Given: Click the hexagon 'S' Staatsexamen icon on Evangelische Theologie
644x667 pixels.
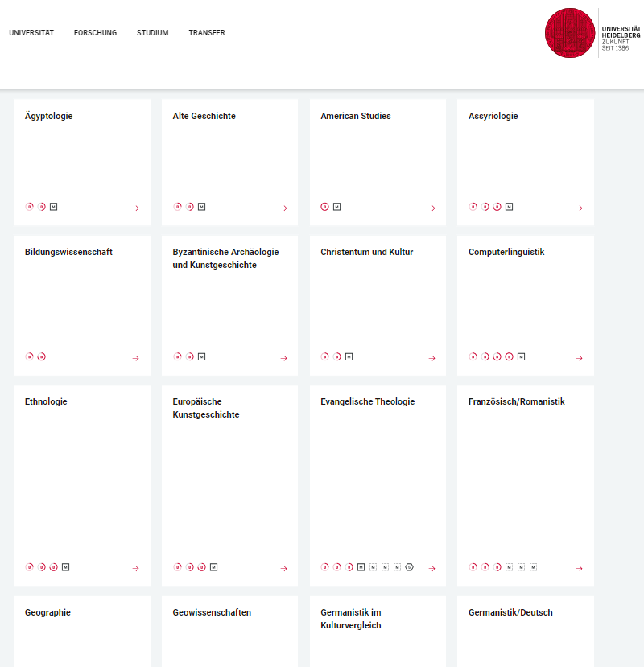Looking at the screenshot, I should 409,567.
